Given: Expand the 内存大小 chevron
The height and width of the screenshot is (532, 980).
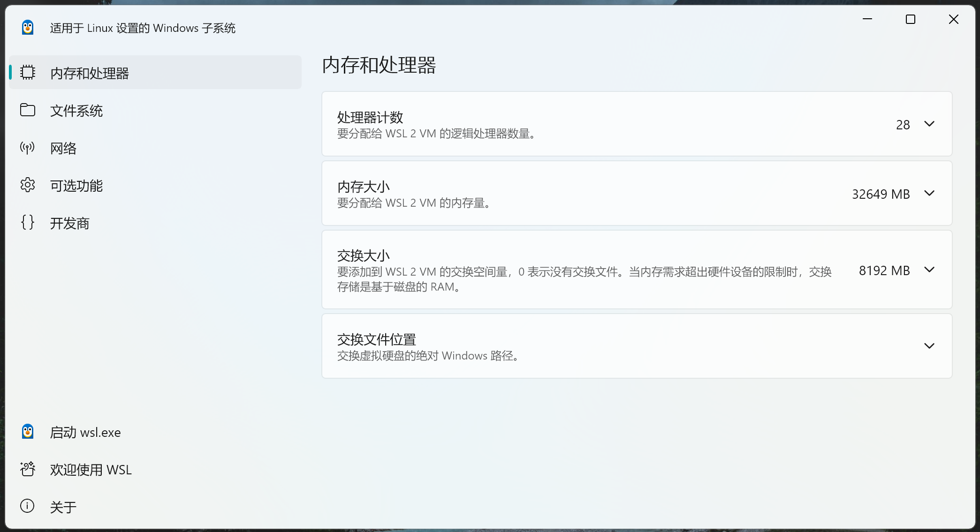Looking at the screenshot, I should click(929, 193).
